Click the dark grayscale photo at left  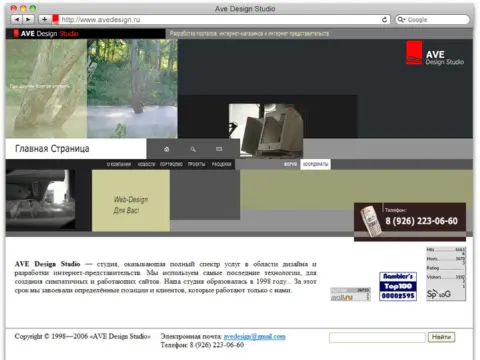tap(40, 199)
